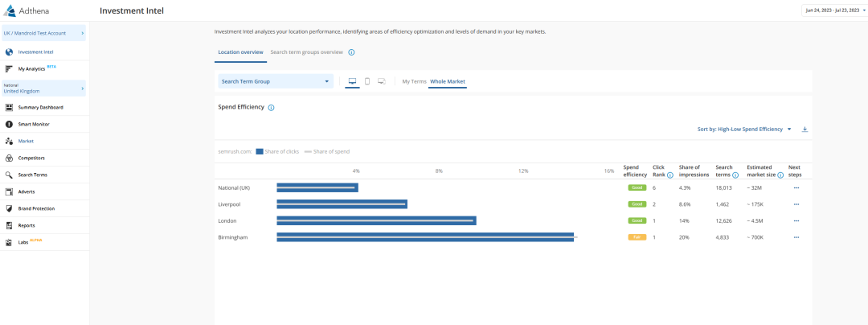Click the Good badge for National (UK)

637,187
